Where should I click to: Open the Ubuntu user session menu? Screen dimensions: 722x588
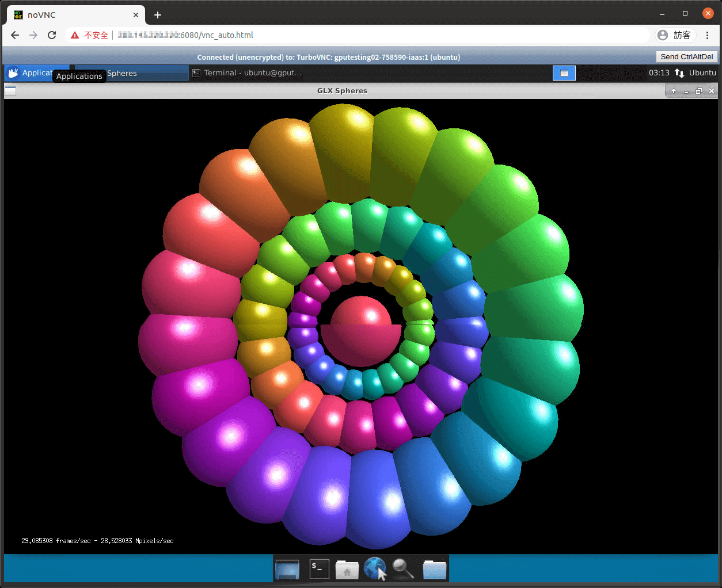pyautogui.click(x=700, y=72)
